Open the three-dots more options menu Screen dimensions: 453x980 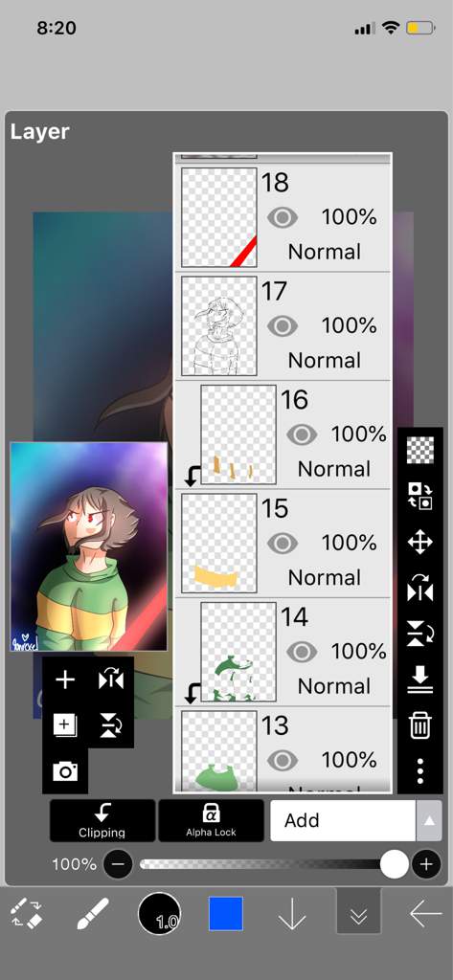pos(419,771)
